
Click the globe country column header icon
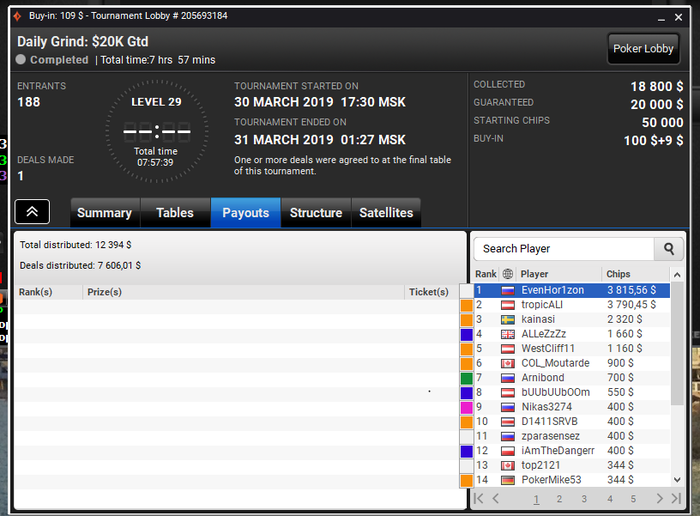coord(508,274)
